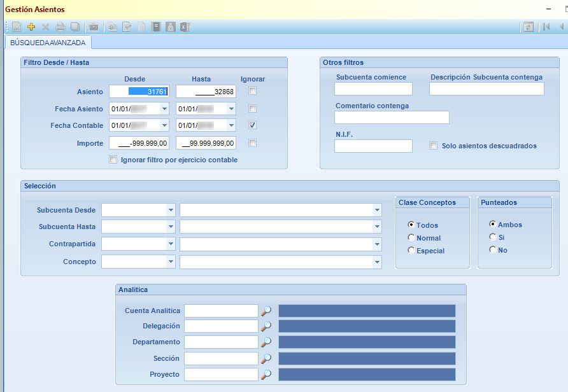Select Todos in Clase Conceptos
The width and height of the screenshot is (568, 392).
coord(411,225)
